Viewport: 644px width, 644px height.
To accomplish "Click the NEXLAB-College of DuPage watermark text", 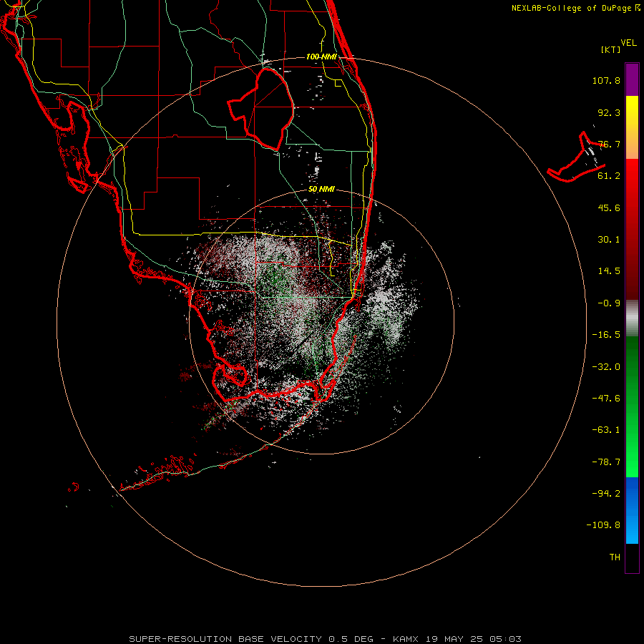I will (576, 8).
